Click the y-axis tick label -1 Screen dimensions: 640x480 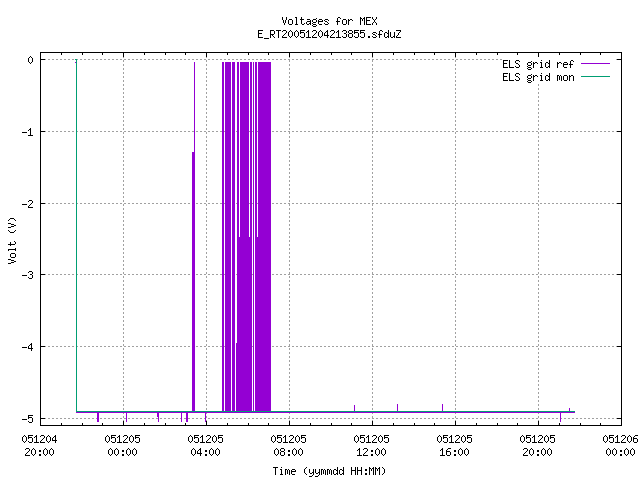tap(28, 132)
